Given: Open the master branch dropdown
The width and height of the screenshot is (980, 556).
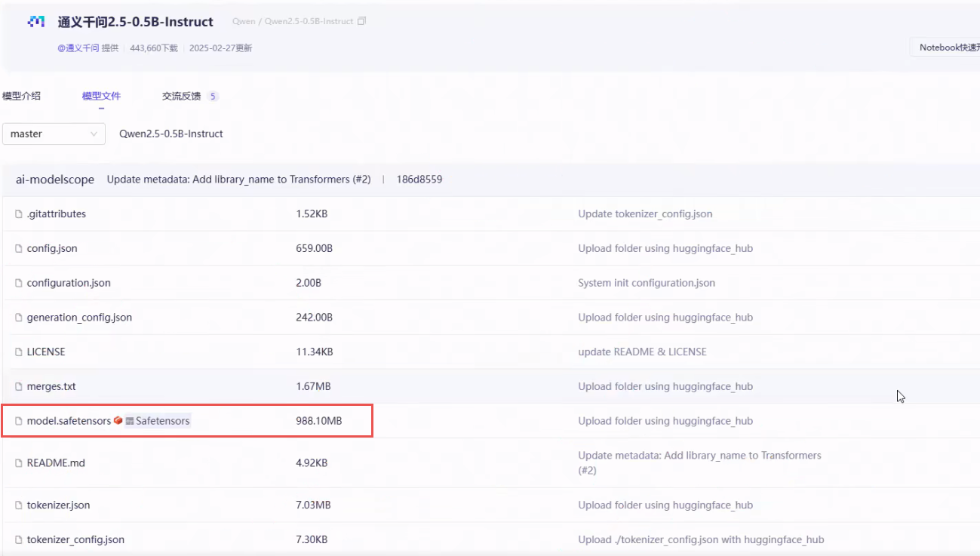Looking at the screenshot, I should tap(54, 134).
